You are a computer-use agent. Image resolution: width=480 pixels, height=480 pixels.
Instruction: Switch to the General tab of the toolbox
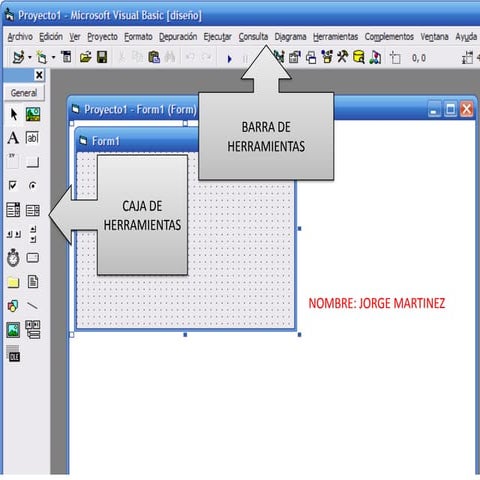[24, 93]
